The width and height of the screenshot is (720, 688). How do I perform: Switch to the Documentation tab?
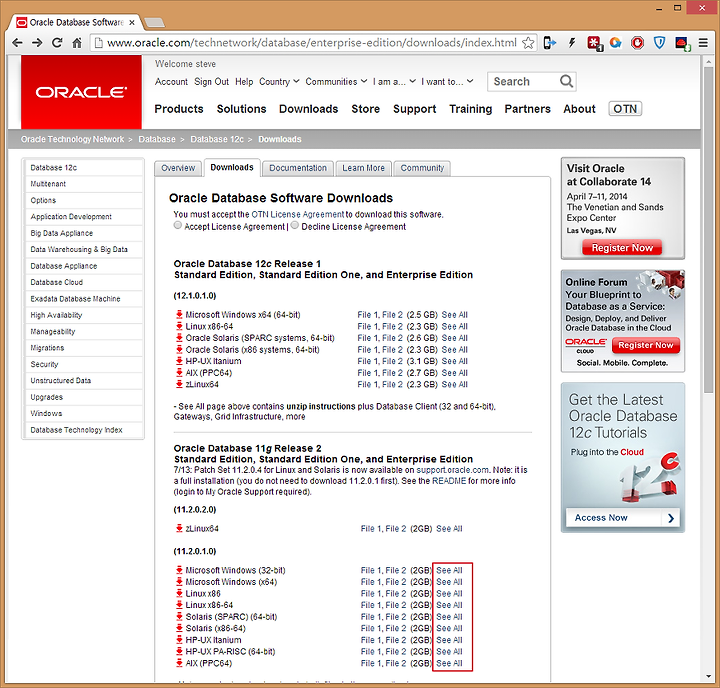pyautogui.click(x=298, y=168)
